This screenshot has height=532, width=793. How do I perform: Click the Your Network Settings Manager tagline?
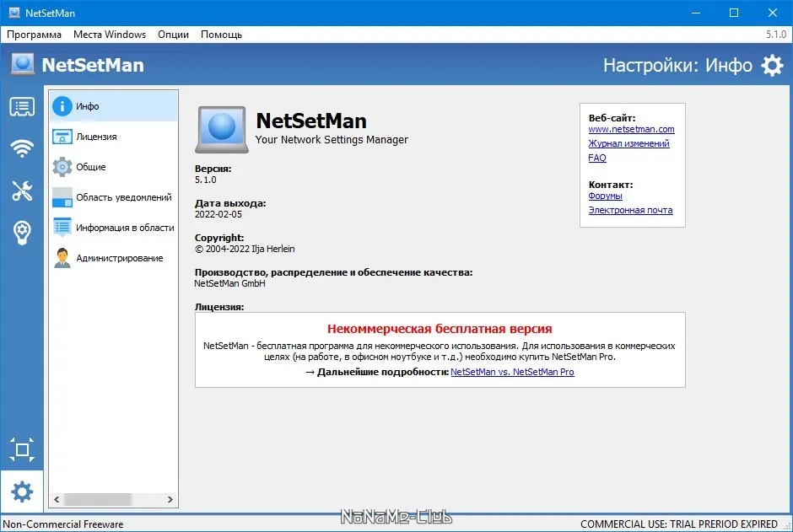tap(332, 139)
